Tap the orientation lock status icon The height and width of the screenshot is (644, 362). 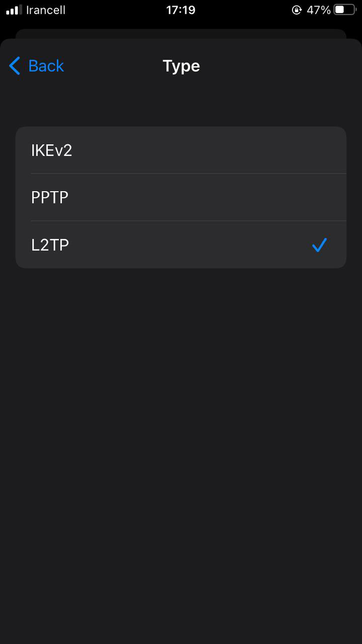click(297, 10)
